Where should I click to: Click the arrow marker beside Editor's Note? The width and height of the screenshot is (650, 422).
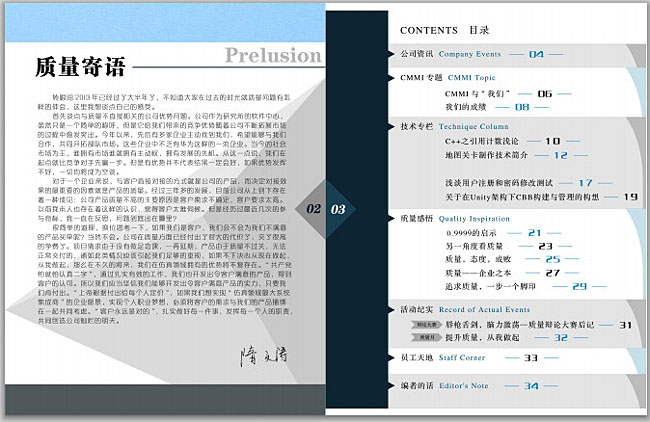pos(391,386)
